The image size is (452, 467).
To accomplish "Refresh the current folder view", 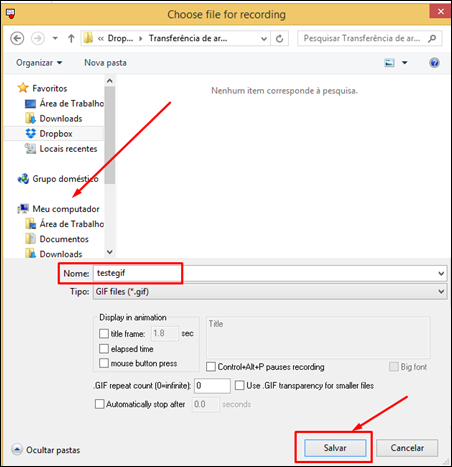I will click(x=280, y=39).
